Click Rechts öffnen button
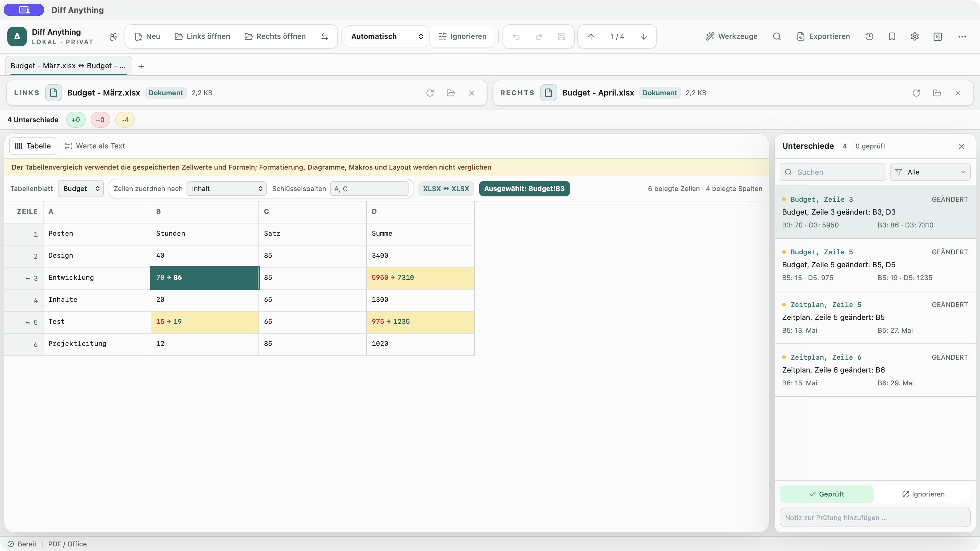Screen dimensions: 980x551 pos(275,36)
